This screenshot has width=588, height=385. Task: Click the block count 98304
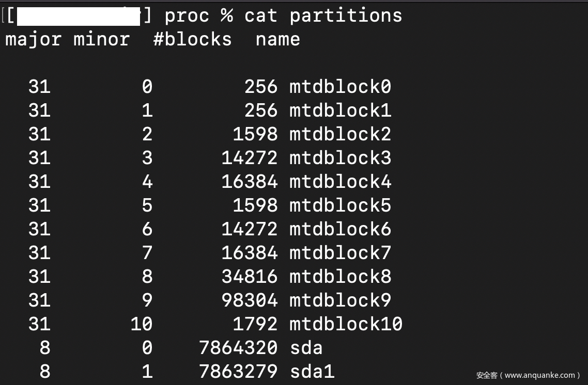pyautogui.click(x=250, y=300)
